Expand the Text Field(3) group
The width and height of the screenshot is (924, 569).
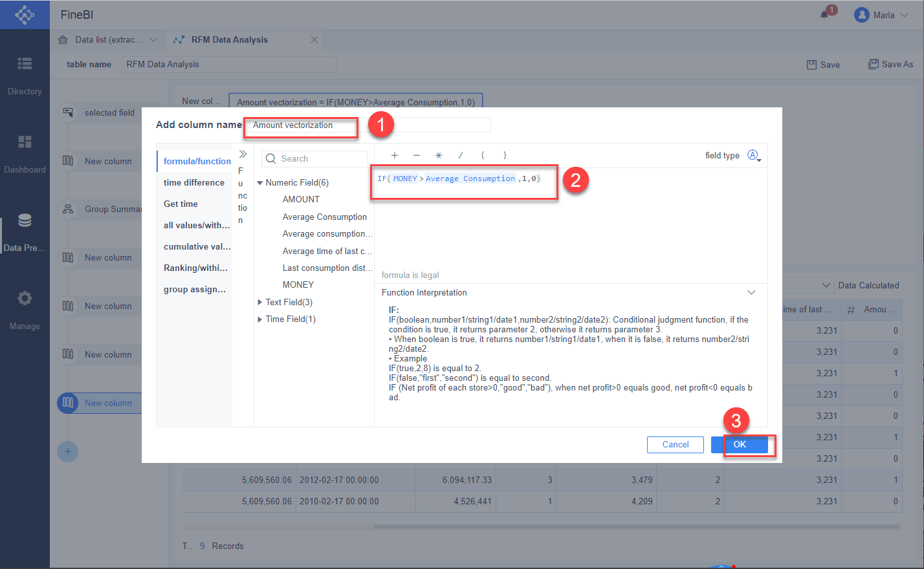[x=260, y=302]
